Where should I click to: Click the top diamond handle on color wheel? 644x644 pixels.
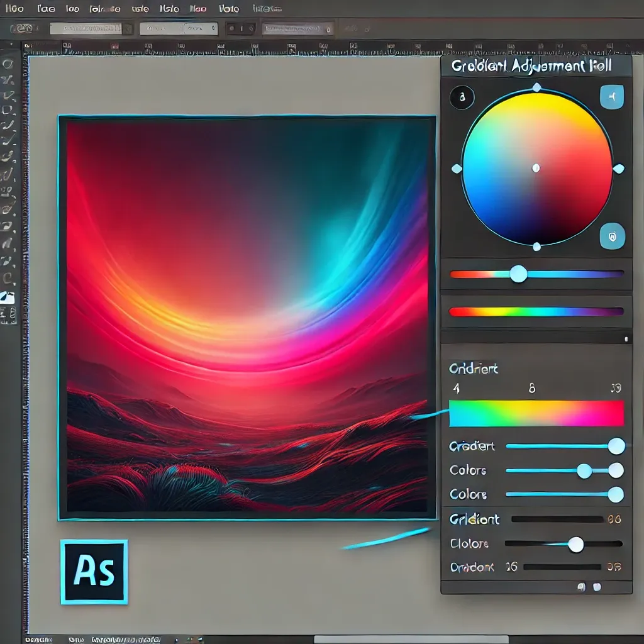click(536, 87)
